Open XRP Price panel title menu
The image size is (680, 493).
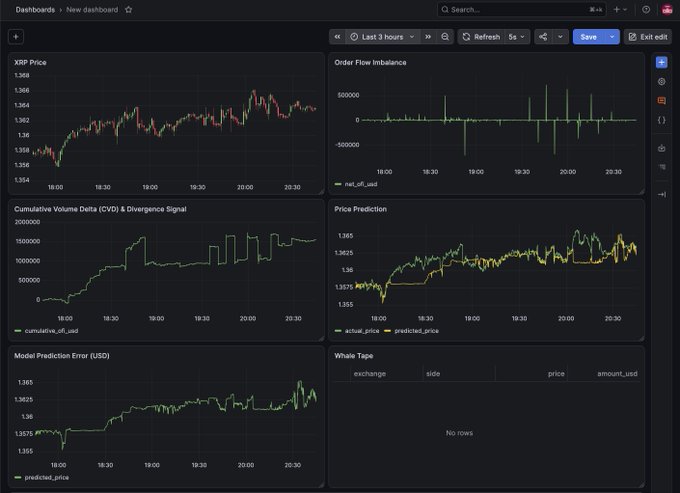30,62
